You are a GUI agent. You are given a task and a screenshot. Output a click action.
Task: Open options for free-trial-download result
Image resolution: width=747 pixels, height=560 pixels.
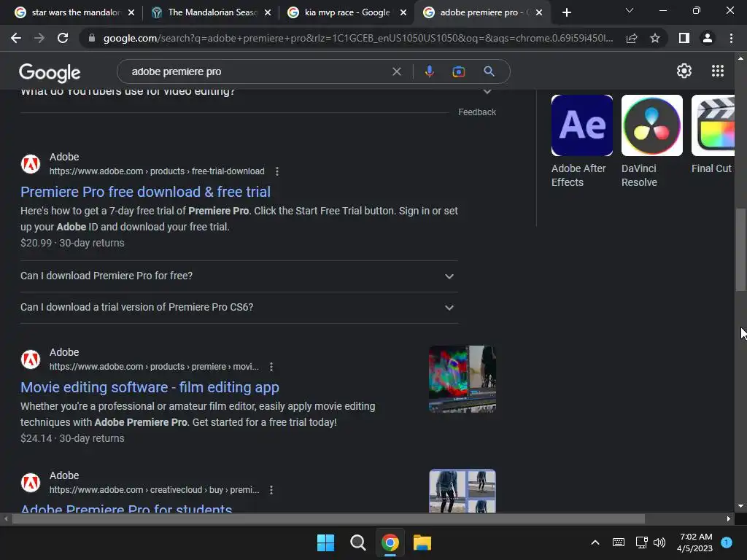(276, 171)
